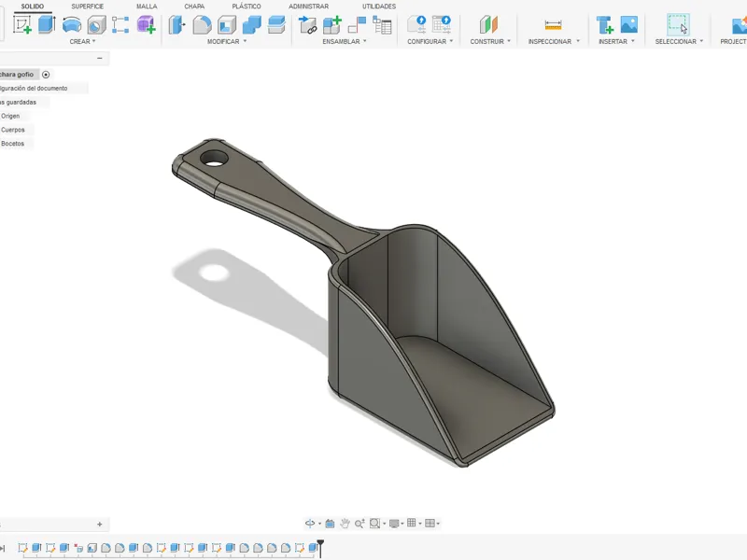Toggle the activate radio next to chara gofio

tap(46, 75)
